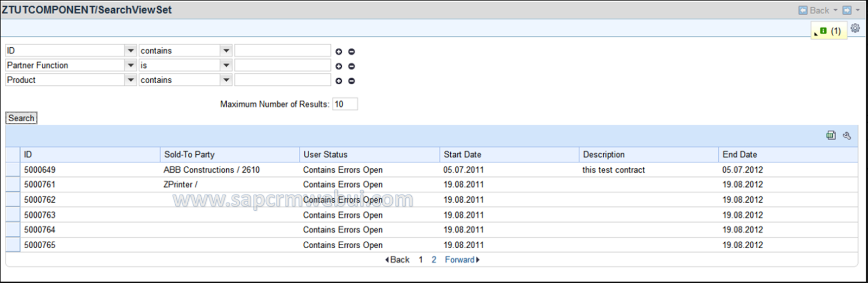Remove the ID criterion with minus icon
This screenshot has height=283, width=868.
352,52
